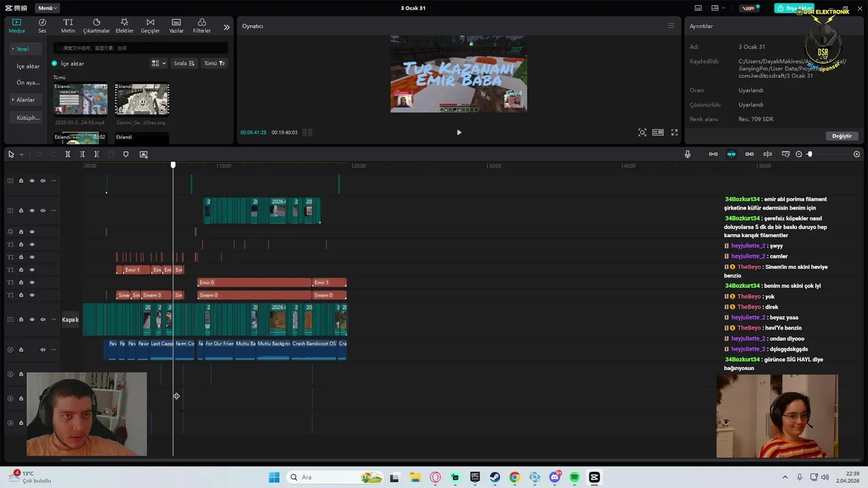Open the player panel hamburger menu

(x=671, y=26)
